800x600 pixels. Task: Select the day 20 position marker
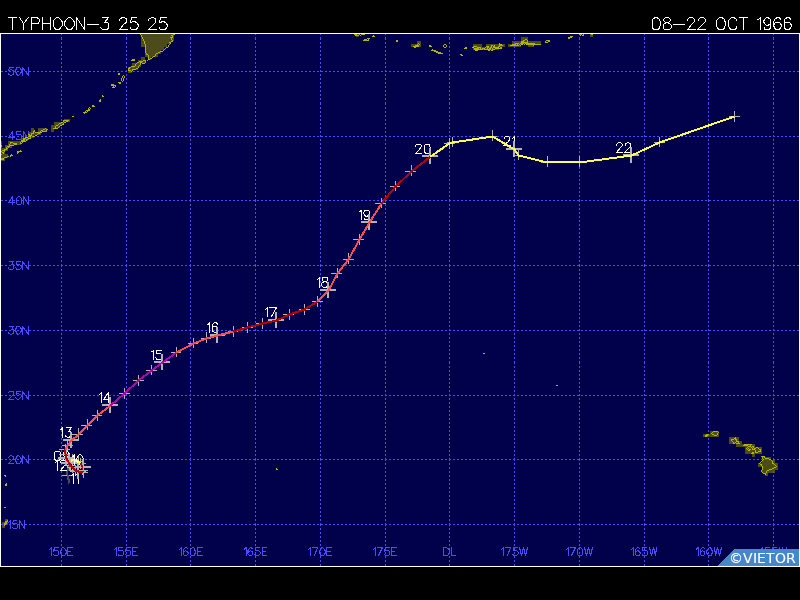(430, 156)
